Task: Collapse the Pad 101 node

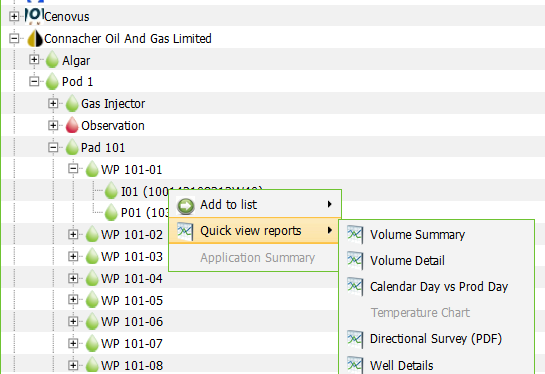Action: click(53, 147)
